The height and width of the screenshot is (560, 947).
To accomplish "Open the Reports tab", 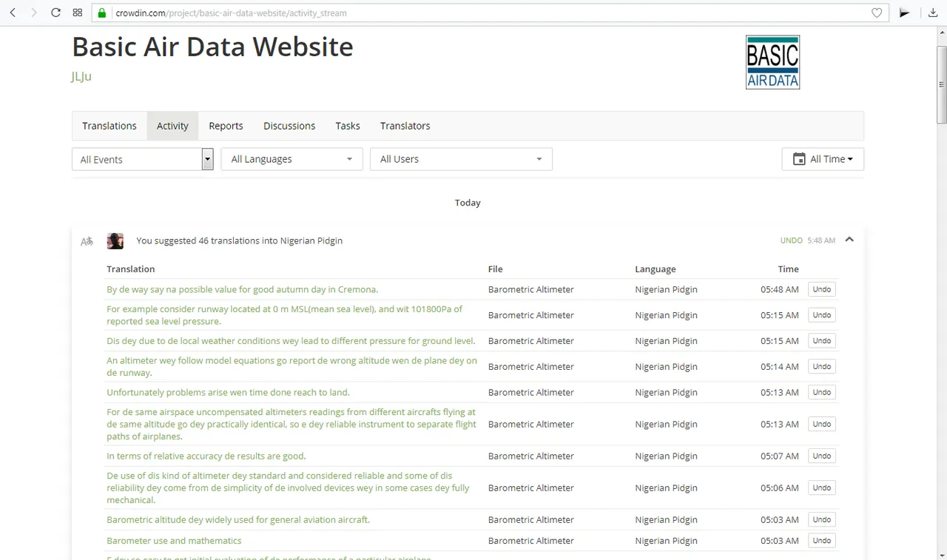I will pyautogui.click(x=226, y=126).
